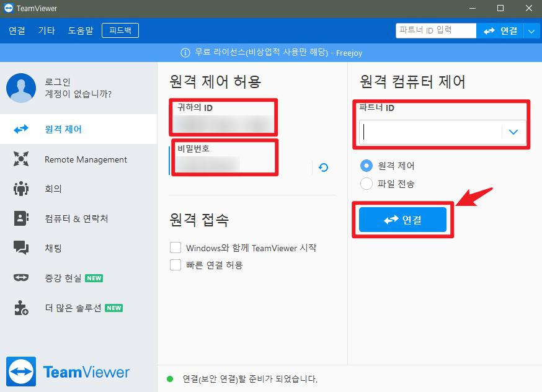
Task: Refresh the password with the circular arrow icon
Action: click(324, 167)
